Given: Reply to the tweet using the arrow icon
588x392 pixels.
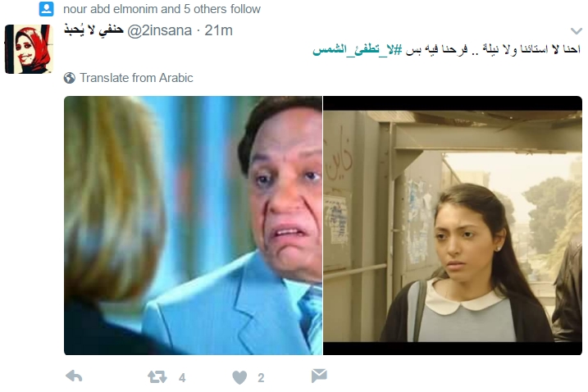Looking at the screenshot, I should [x=74, y=376].
